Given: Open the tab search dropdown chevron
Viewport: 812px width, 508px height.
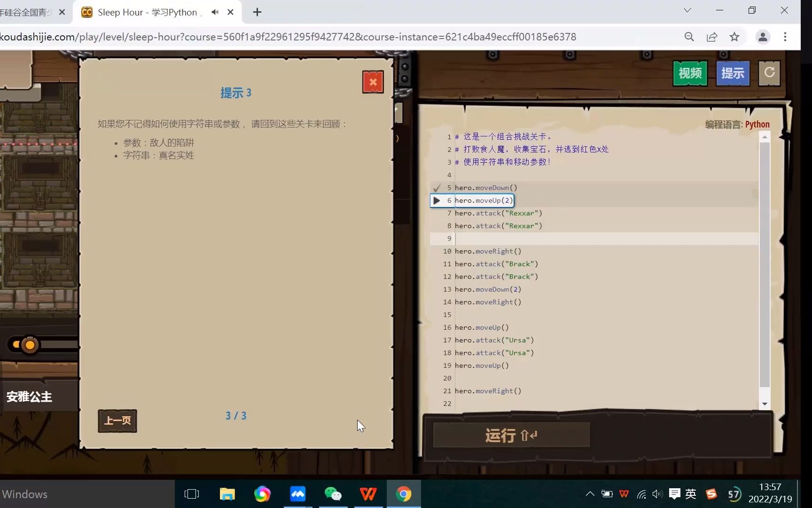Looking at the screenshot, I should [x=687, y=10].
